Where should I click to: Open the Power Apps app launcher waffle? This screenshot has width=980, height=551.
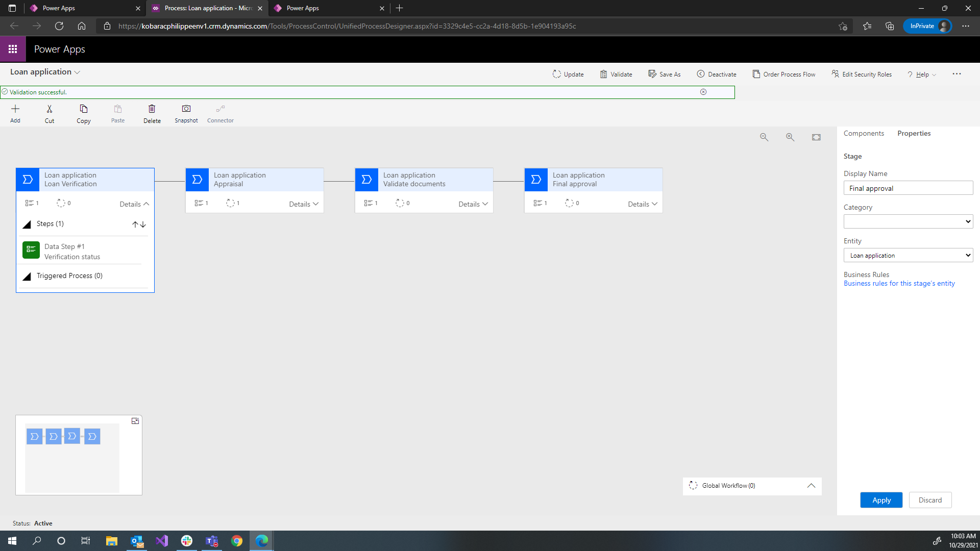point(13,49)
